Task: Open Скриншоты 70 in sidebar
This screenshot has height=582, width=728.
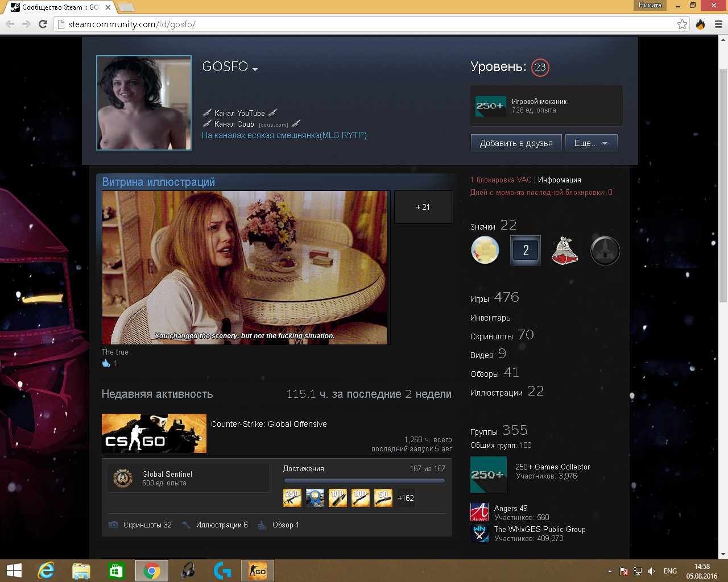Action: (502, 335)
